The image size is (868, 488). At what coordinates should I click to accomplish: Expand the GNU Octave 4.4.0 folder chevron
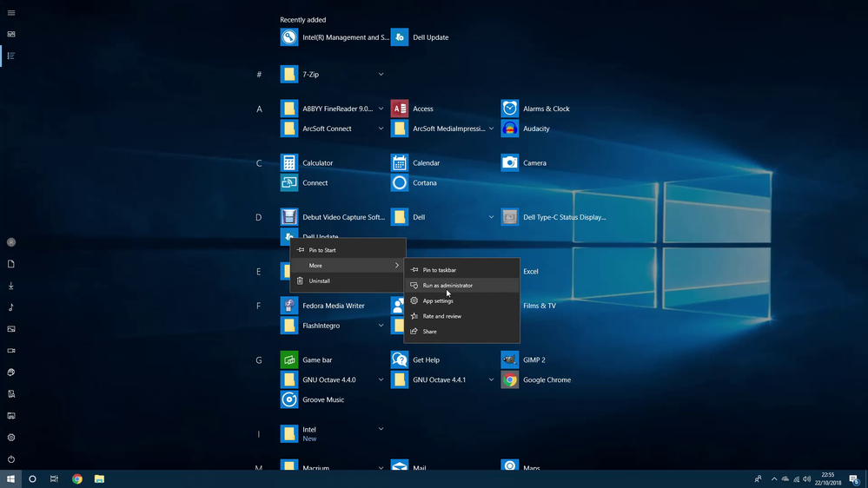(x=381, y=379)
